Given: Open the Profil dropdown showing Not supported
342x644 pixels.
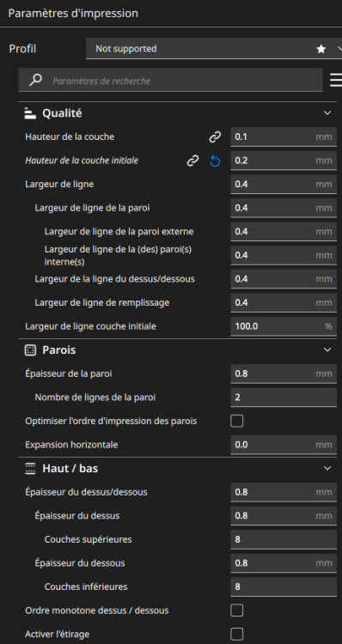Looking at the screenshot, I should 214,49.
